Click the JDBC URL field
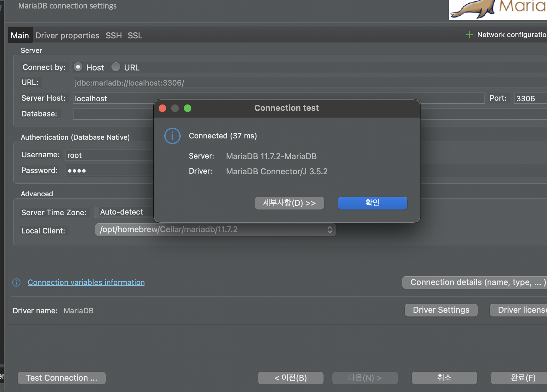Image resolution: width=547 pixels, height=392 pixels. [310, 83]
